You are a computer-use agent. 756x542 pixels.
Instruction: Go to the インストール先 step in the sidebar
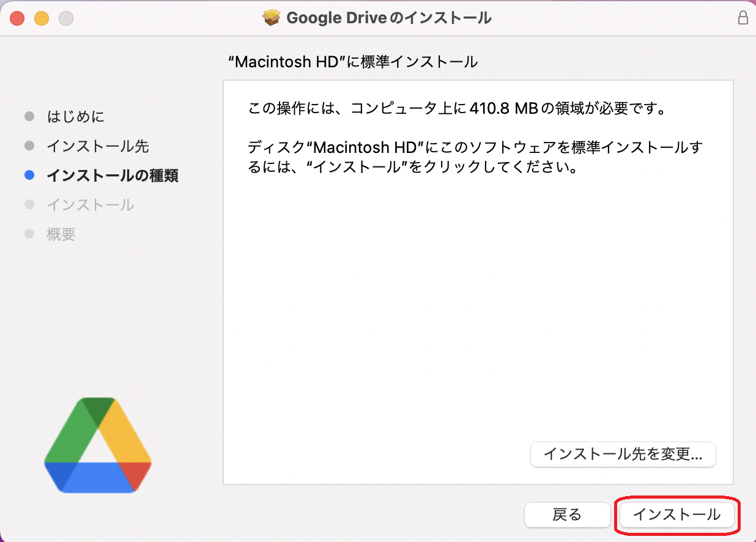point(97,146)
